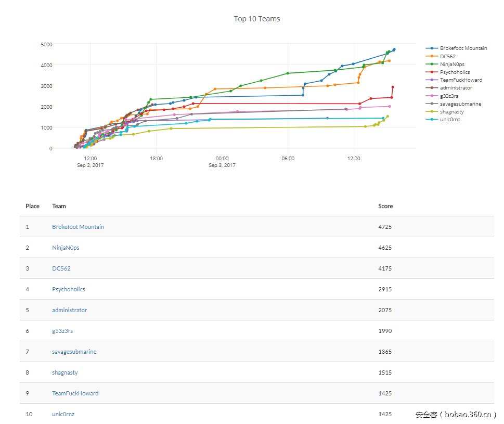
Task: Open NinjaN0ps team page from table
Action: click(x=66, y=248)
